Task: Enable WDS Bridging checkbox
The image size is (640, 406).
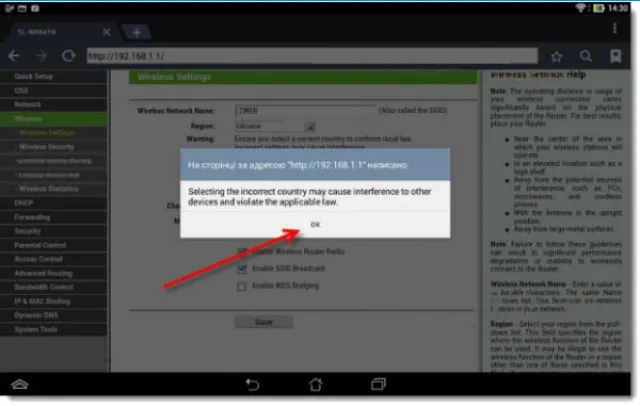Action: 242,286
